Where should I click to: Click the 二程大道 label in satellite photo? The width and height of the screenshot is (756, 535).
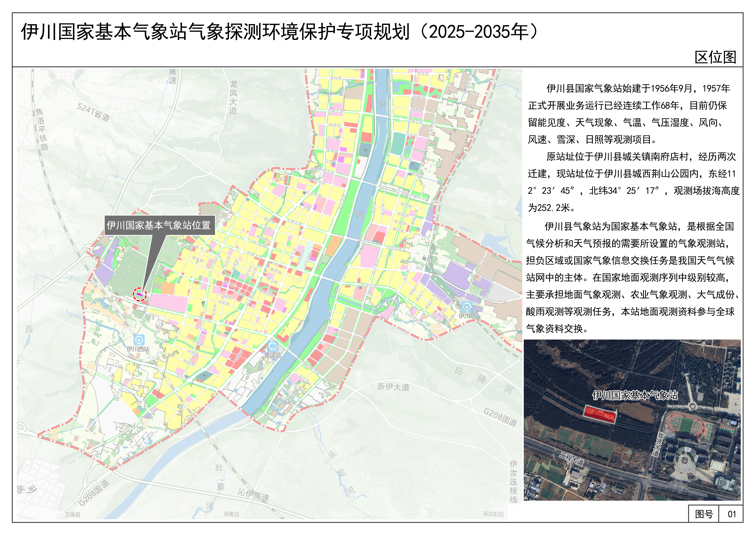click(x=572, y=459)
